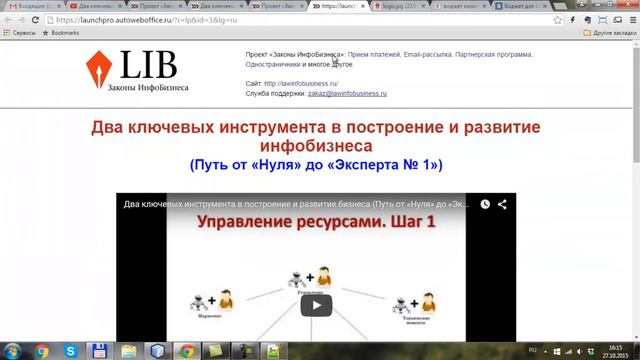Screen dimensions: 640x360
Task: Play the embedded YouTube video
Action: coord(316,305)
